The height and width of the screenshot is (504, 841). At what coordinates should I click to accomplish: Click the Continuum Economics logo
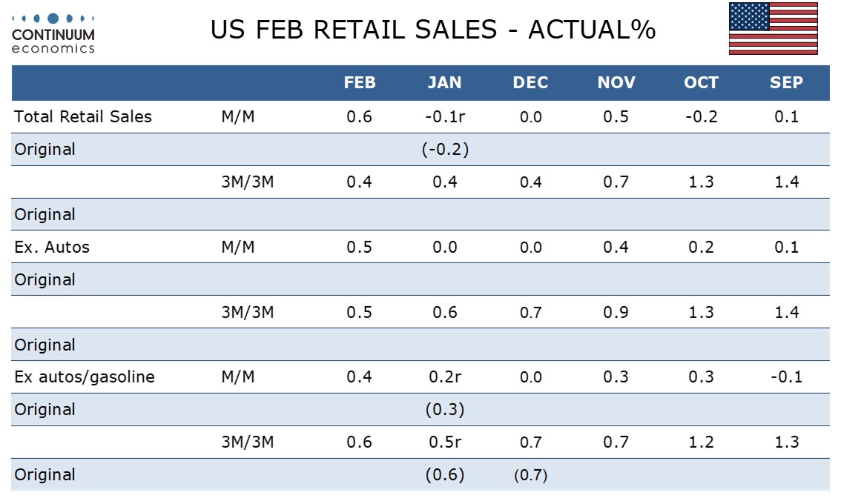[53, 33]
